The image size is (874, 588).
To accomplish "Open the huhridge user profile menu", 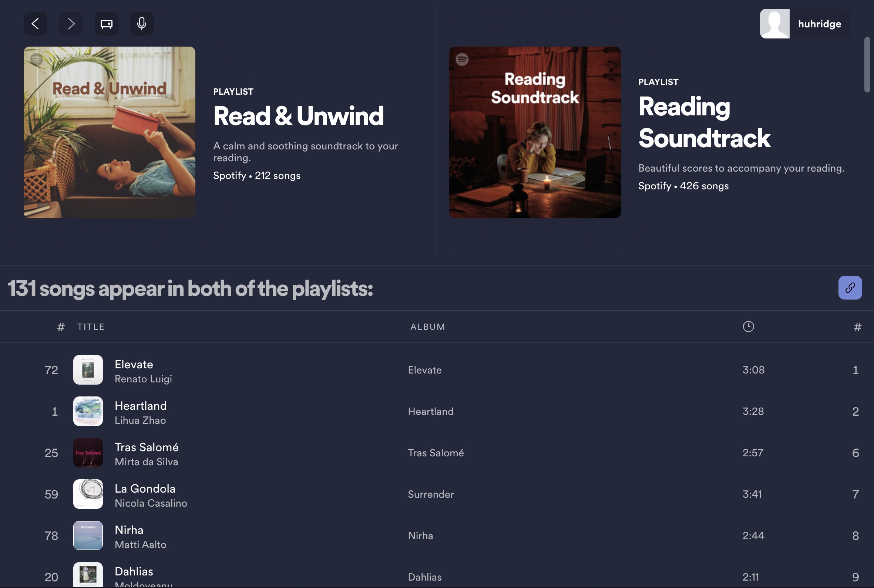I will click(x=804, y=24).
